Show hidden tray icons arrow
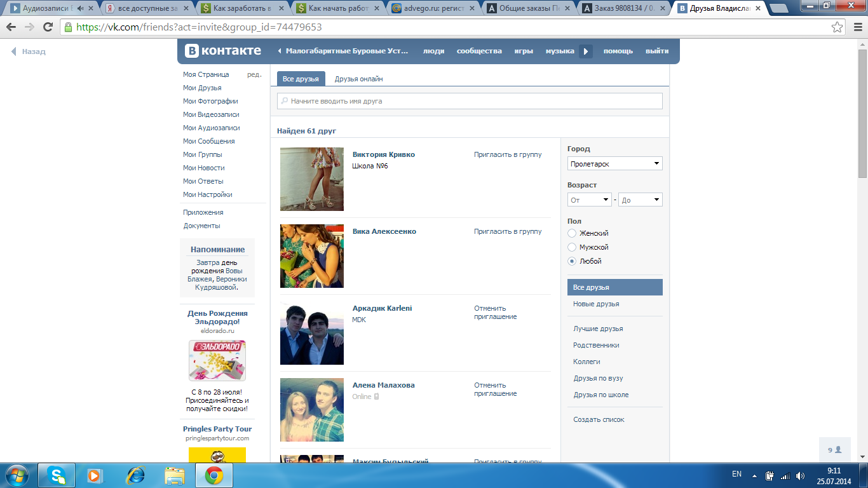This screenshot has height=488, width=868. click(x=754, y=475)
